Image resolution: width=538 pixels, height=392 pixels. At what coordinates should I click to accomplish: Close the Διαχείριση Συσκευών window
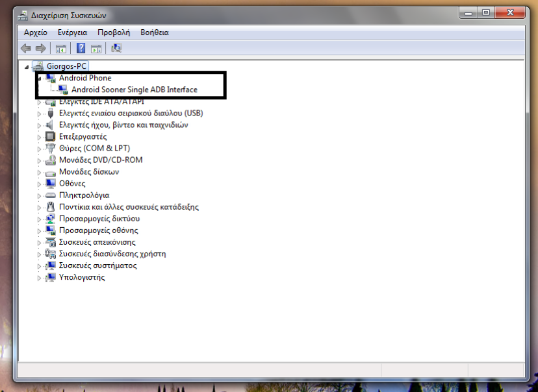(x=510, y=13)
